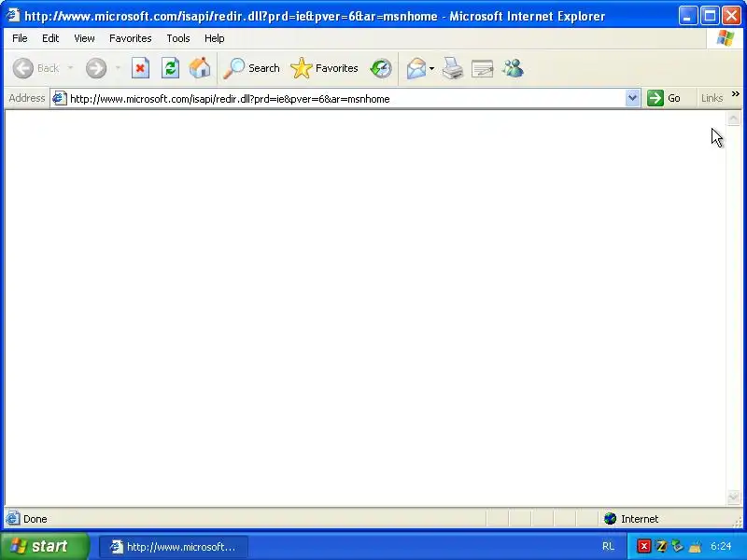This screenshot has width=747, height=560.
Task: Select the microsoft.com taskbar button
Action: coord(174,547)
